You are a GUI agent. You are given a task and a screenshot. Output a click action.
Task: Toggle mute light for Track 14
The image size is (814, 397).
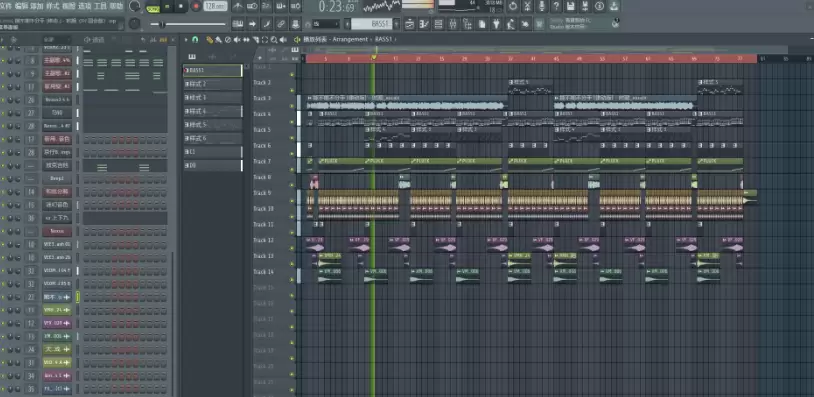pos(292,280)
